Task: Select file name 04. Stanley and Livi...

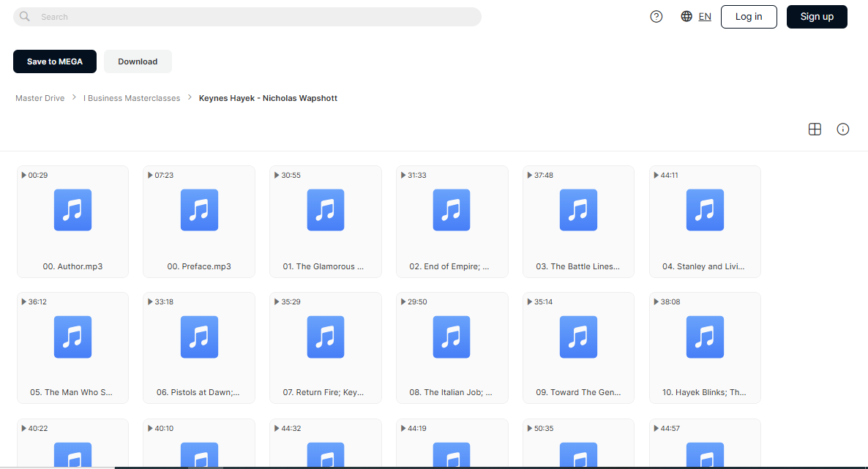Action: tap(703, 266)
